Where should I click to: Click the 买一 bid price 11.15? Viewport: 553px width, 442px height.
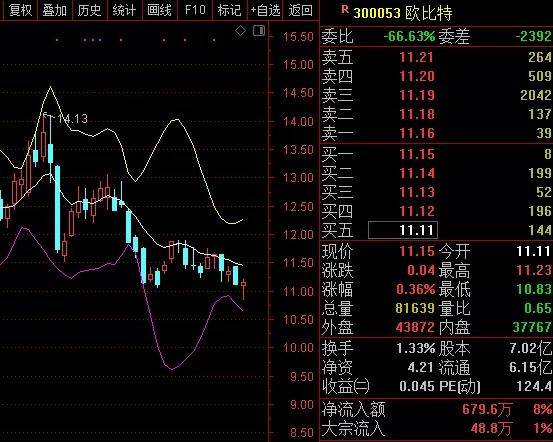point(416,154)
